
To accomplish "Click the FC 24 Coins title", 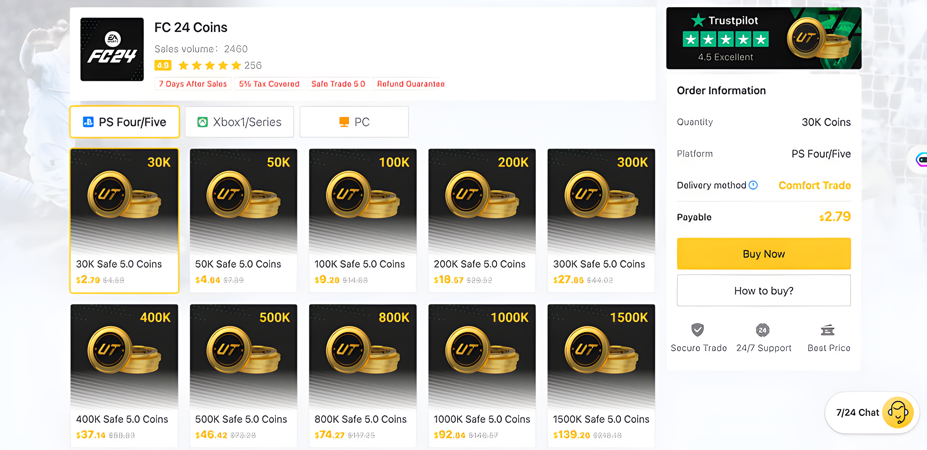I will (x=191, y=27).
